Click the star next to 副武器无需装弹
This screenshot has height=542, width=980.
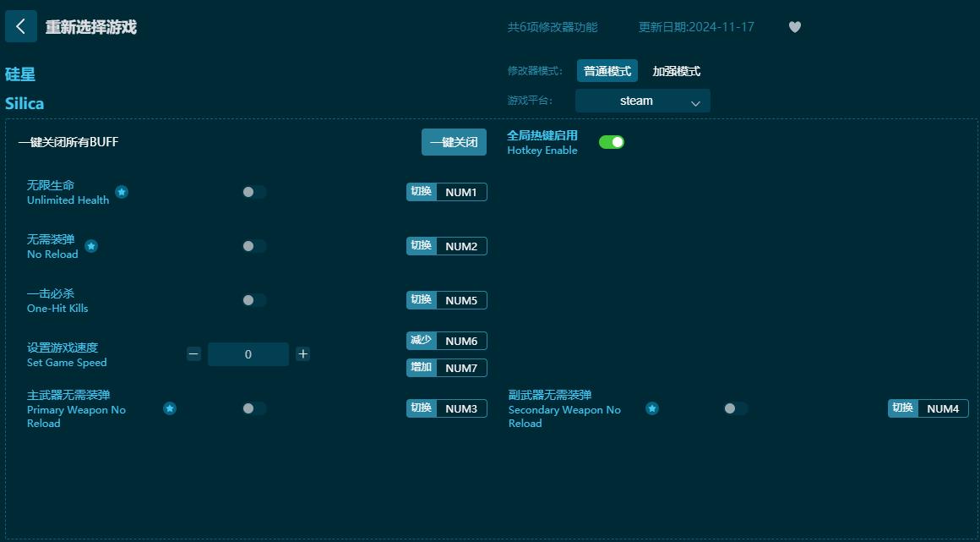click(652, 408)
